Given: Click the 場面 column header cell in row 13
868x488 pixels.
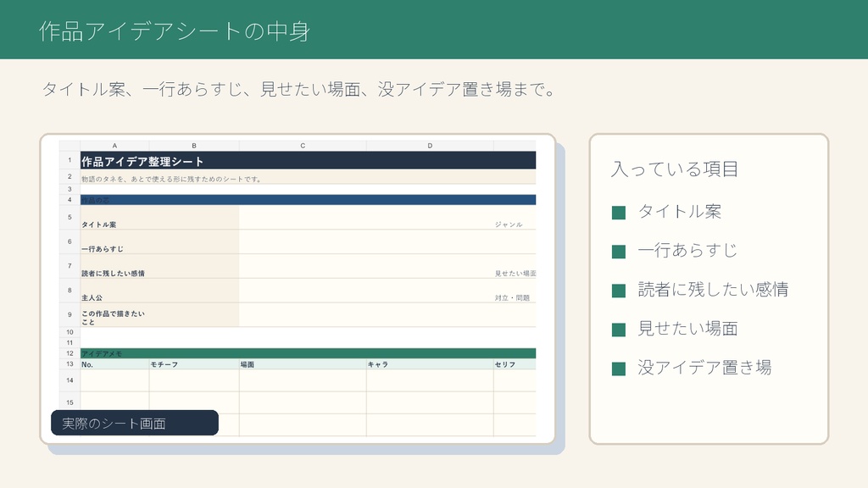Looking at the screenshot, I should tap(303, 364).
